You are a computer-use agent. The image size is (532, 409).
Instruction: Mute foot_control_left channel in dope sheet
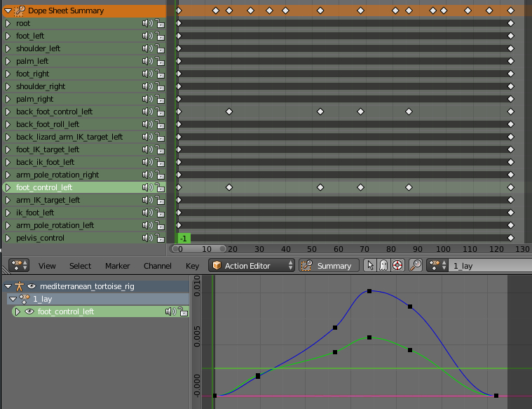tap(147, 187)
